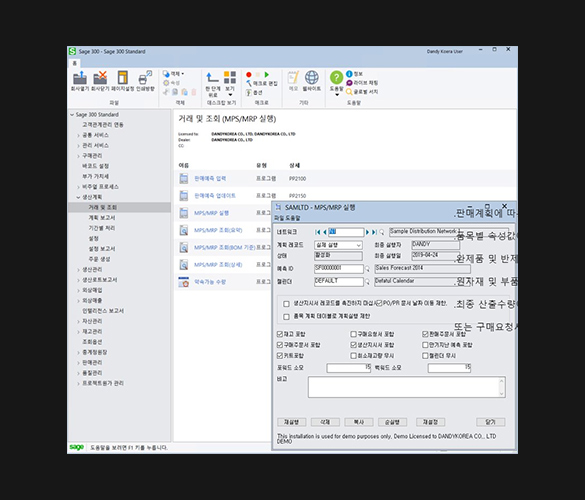Click icon beside 판매예측 입력 program
Image resolution: width=585 pixels, height=500 pixels.
pos(184,179)
